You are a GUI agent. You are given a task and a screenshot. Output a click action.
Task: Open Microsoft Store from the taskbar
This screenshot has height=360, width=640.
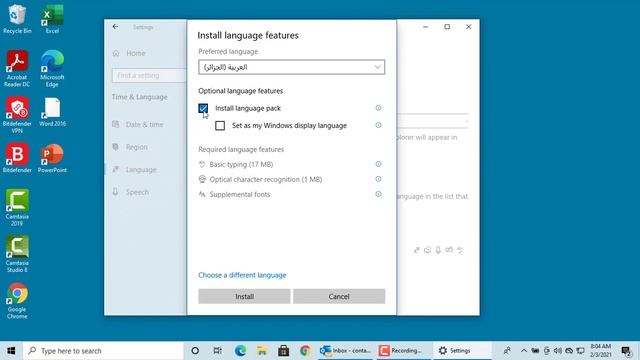coord(283,351)
